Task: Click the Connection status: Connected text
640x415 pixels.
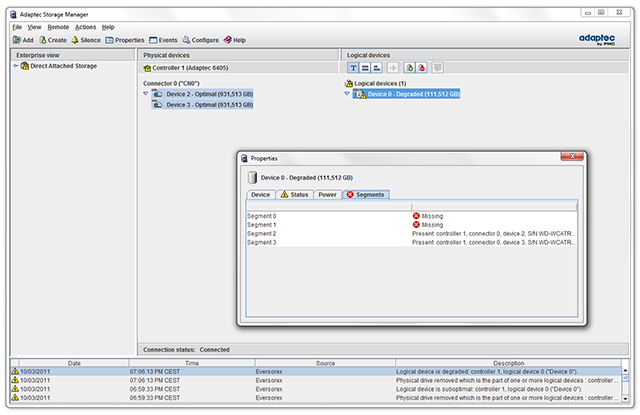Action: (186, 350)
